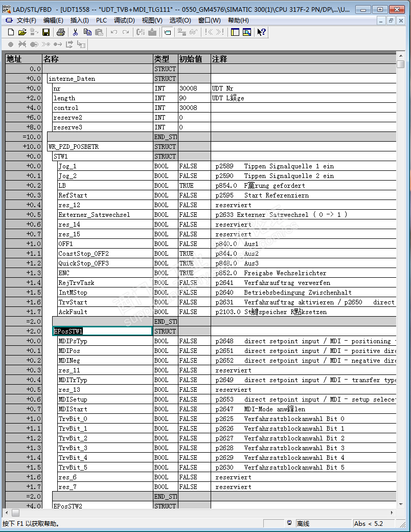Select the AckFault variable name

tap(105, 312)
